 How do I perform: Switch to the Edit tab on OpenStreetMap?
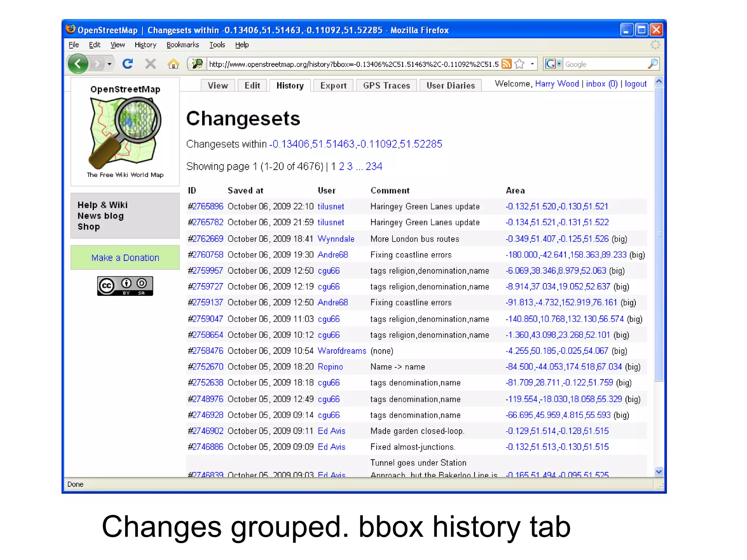(x=252, y=85)
